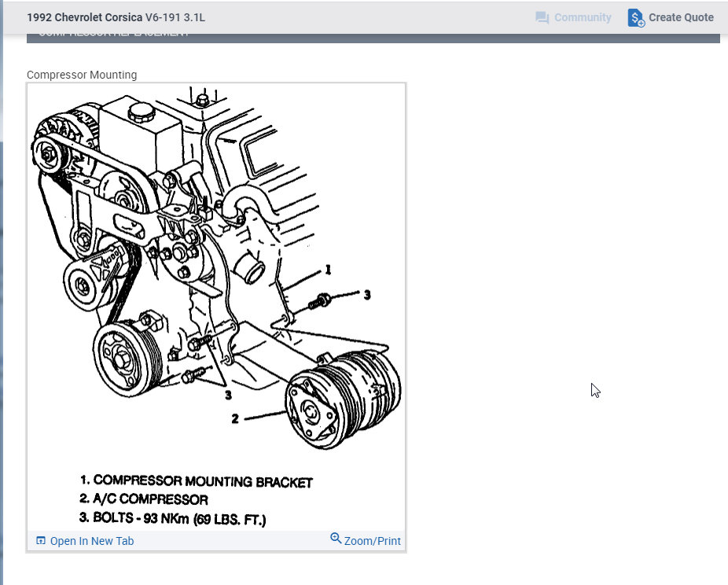
Task: Click the partially hidden section header bar
Action: coord(373,38)
